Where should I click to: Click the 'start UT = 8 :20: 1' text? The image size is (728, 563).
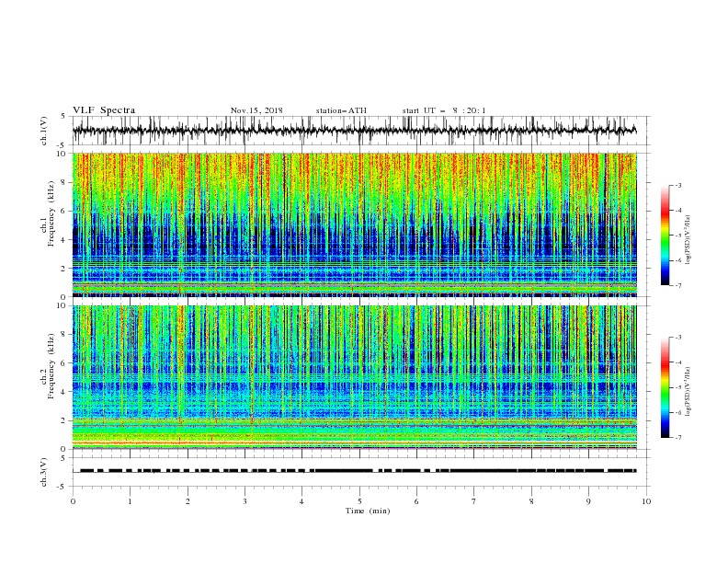(x=444, y=110)
